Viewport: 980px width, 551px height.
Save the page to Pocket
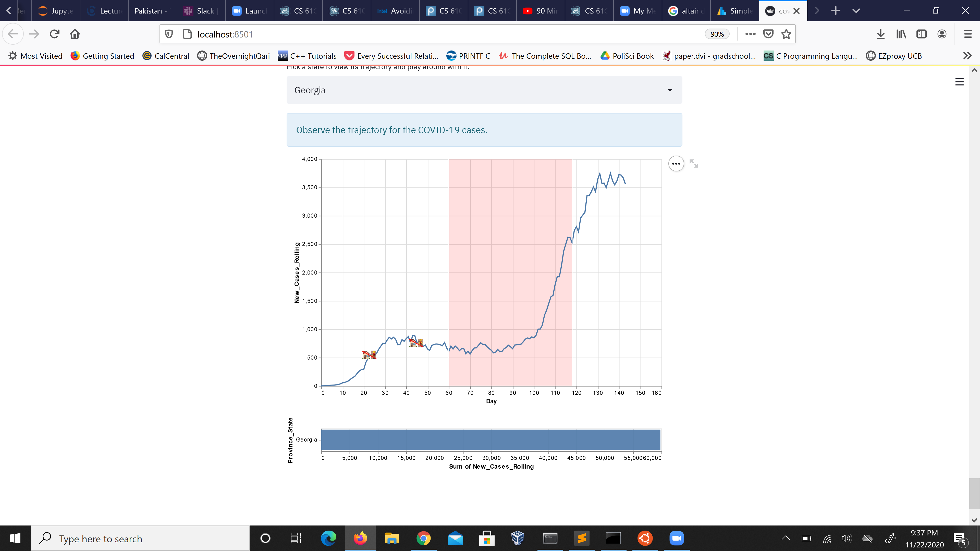[x=768, y=34]
